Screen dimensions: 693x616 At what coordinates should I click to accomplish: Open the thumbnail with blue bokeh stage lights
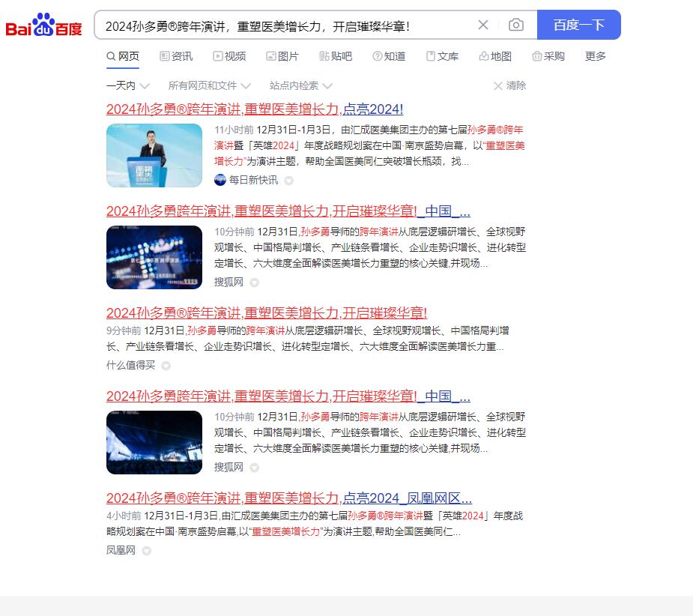click(x=154, y=257)
